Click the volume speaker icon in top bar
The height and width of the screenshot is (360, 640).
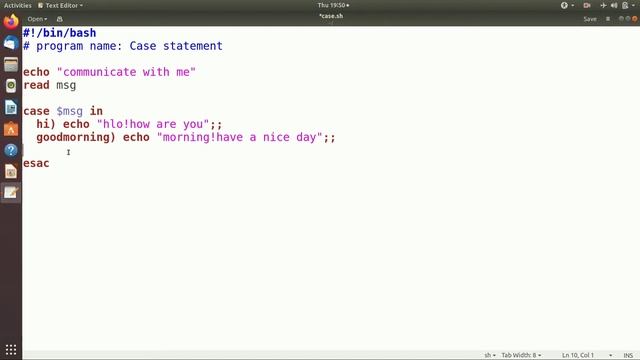pyautogui.click(x=614, y=5)
